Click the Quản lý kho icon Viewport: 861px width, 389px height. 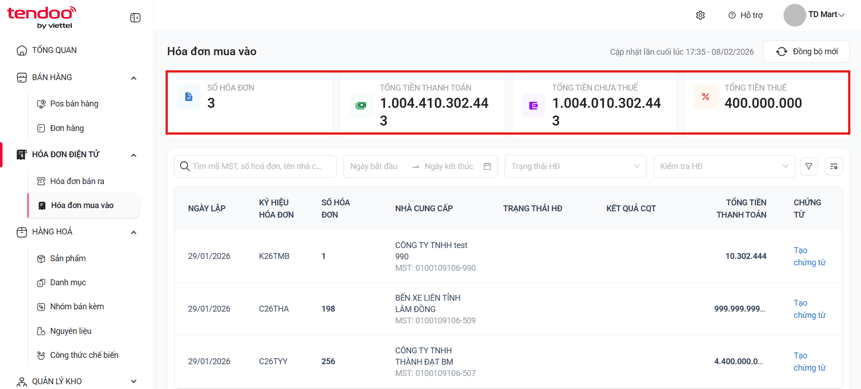point(21,381)
